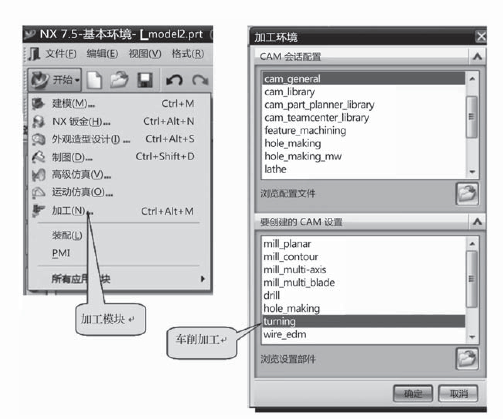The width and height of the screenshot is (504, 420).
Task: Click the CAM session list scrollbar thumb
Action: pos(472,117)
